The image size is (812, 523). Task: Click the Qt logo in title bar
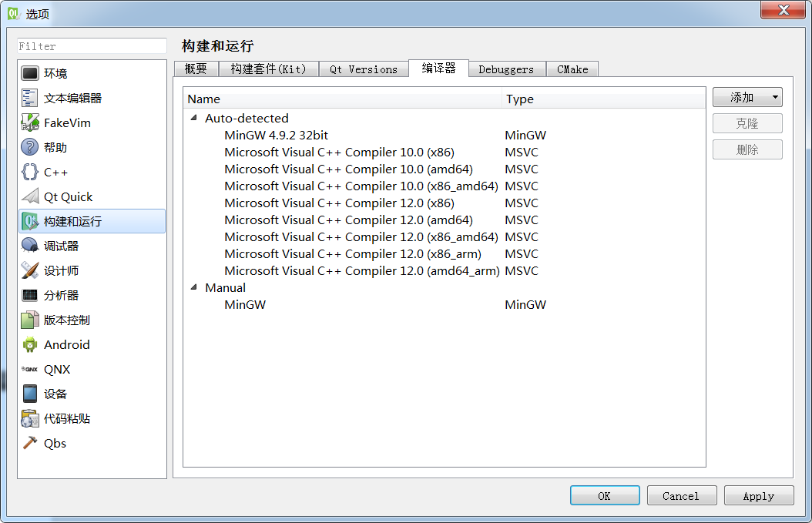pos(13,13)
